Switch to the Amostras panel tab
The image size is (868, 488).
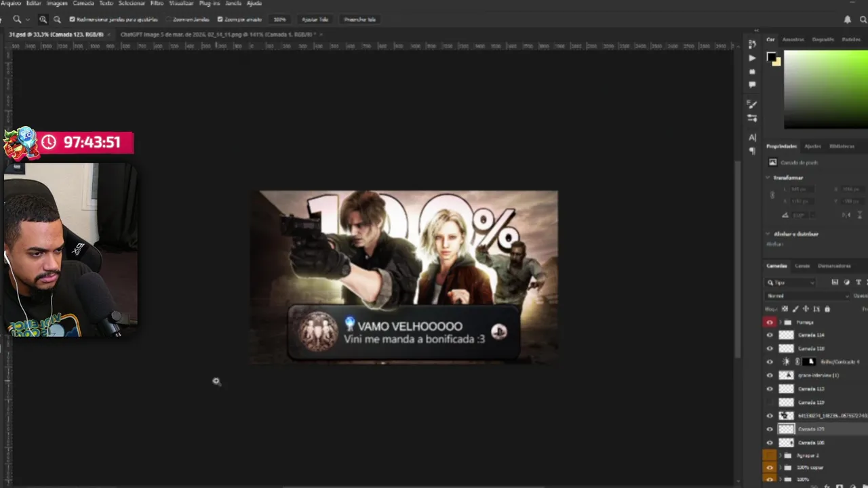(793, 39)
